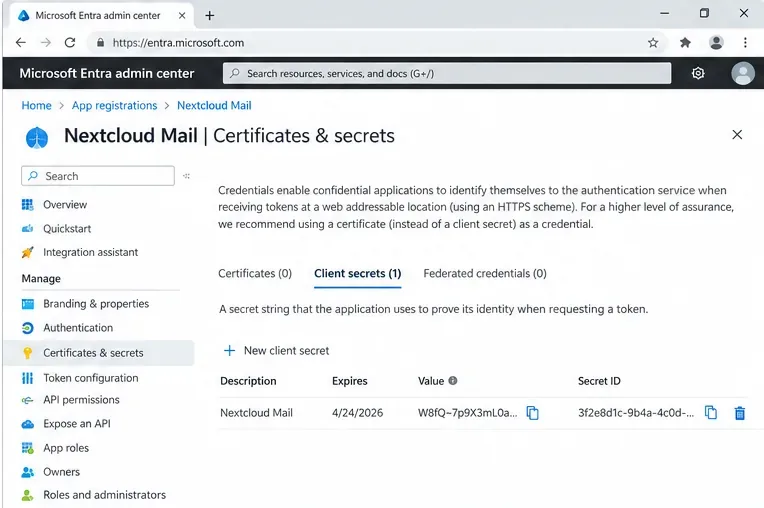This screenshot has height=508, width=764.
Task: Open Branding & properties menu item
Action: (x=96, y=304)
